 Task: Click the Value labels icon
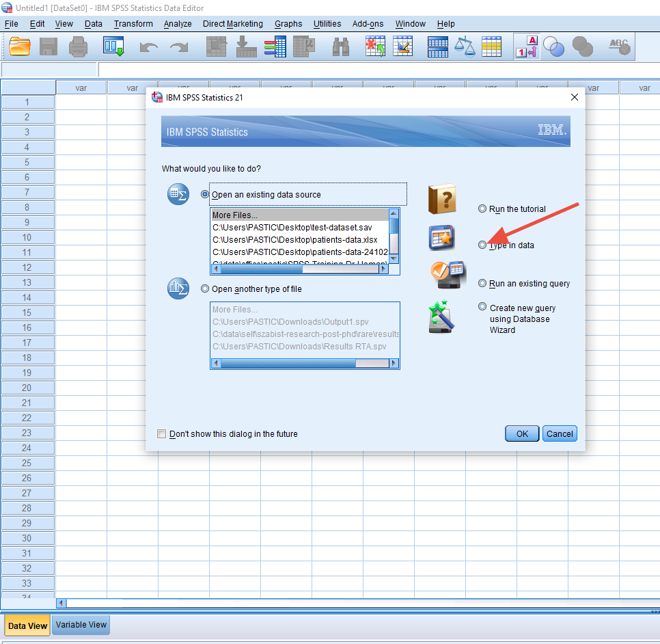527,46
